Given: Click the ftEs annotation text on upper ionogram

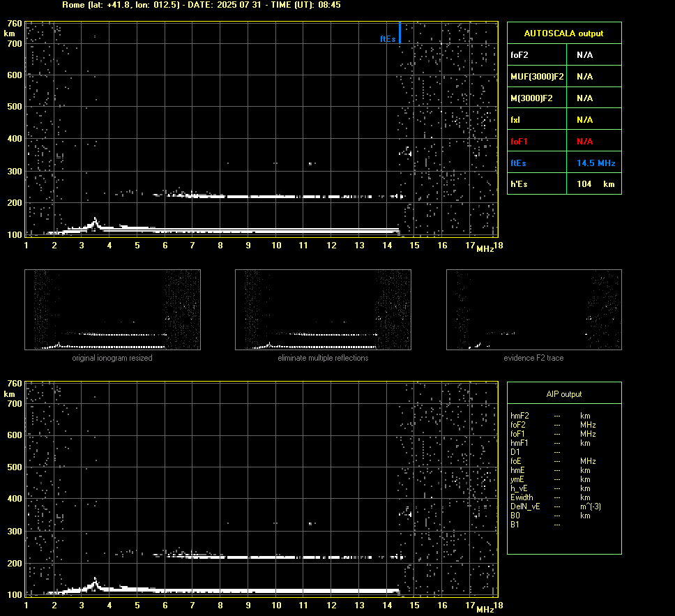Looking at the screenshot, I should tap(388, 39).
